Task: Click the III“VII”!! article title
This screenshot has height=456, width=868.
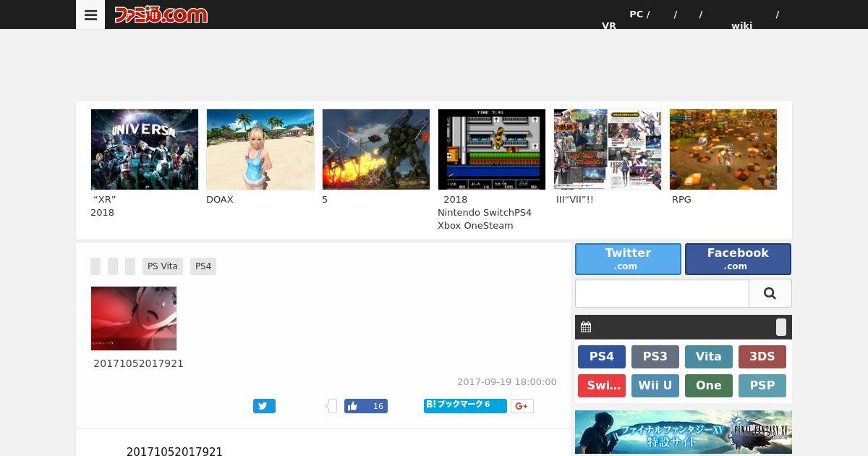Action: pyautogui.click(x=574, y=200)
